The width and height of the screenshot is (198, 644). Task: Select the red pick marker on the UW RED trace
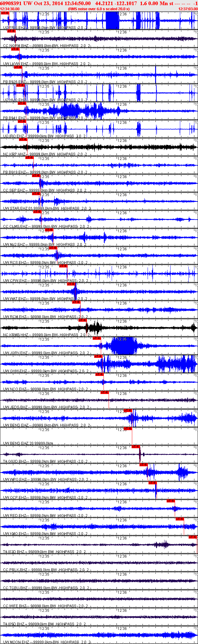(x=171, y=501)
